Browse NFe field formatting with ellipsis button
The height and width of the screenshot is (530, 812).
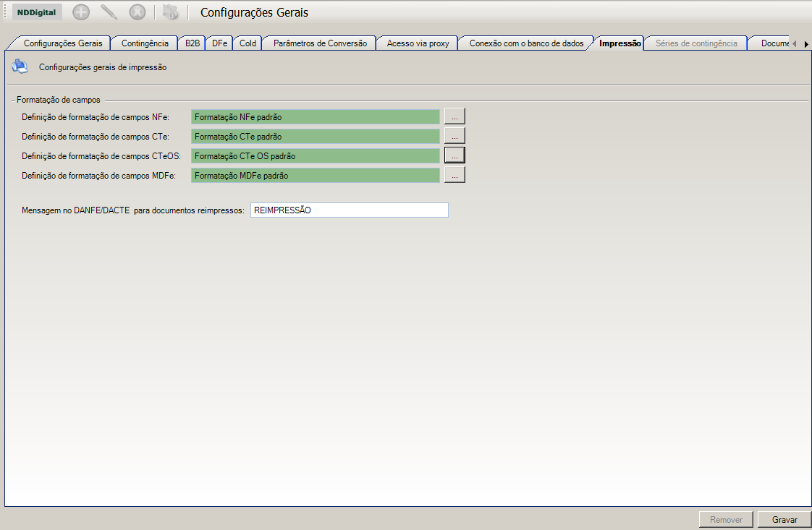454,116
